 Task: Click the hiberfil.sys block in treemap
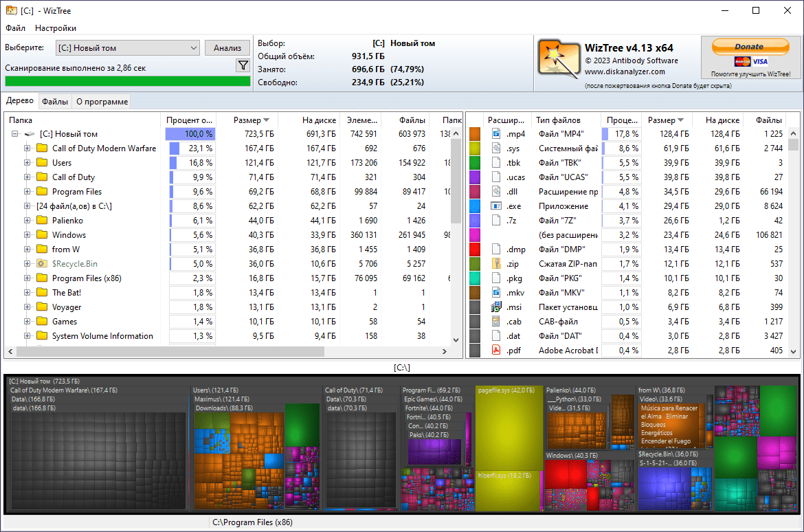(x=509, y=491)
